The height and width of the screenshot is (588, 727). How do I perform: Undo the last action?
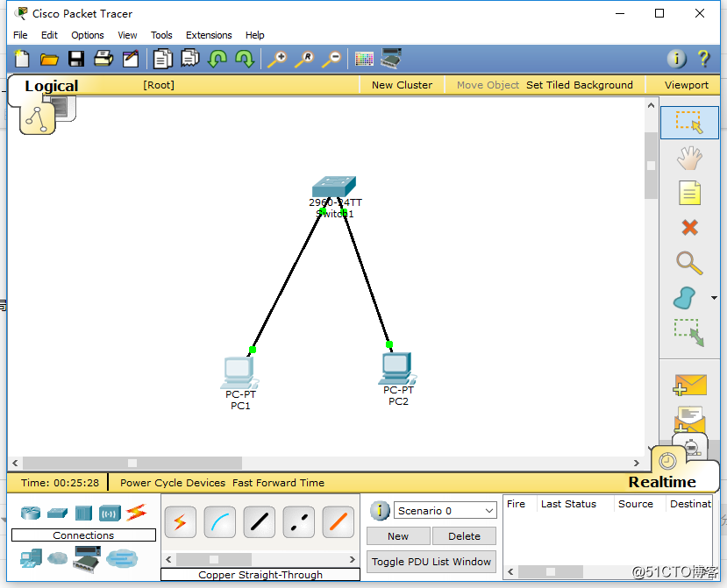[217, 59]
